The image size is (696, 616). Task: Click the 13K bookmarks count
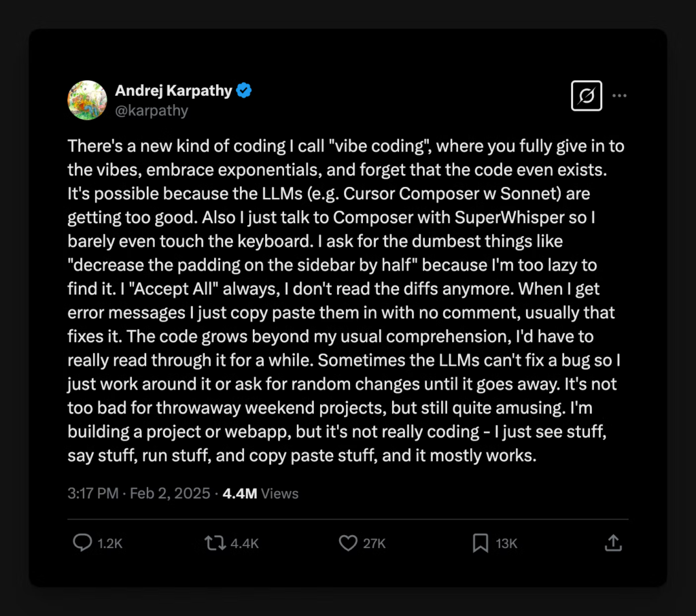506,543
